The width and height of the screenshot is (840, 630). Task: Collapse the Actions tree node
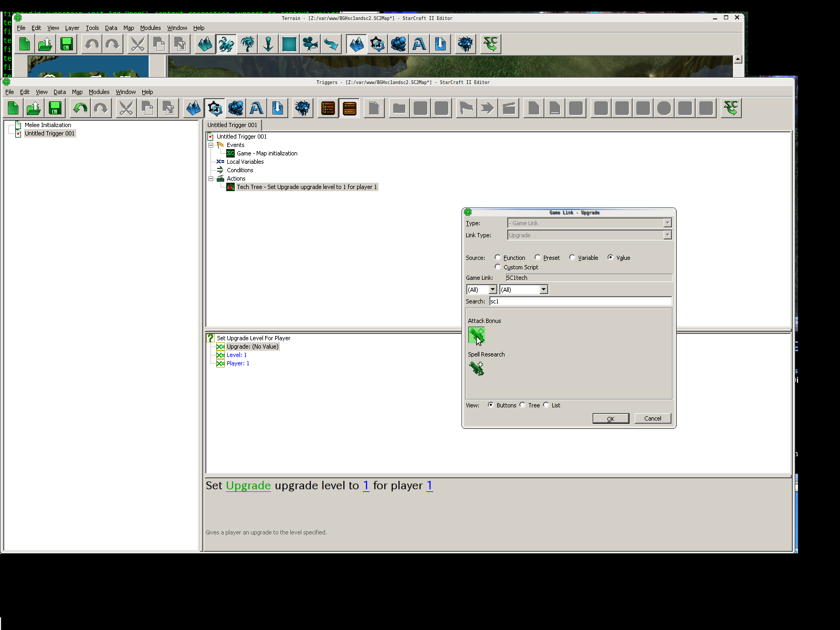tap(211, 178)
